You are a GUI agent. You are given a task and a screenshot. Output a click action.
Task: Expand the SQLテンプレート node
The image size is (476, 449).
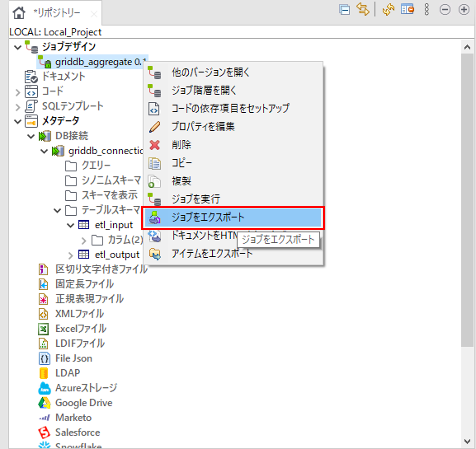(18, 107)
